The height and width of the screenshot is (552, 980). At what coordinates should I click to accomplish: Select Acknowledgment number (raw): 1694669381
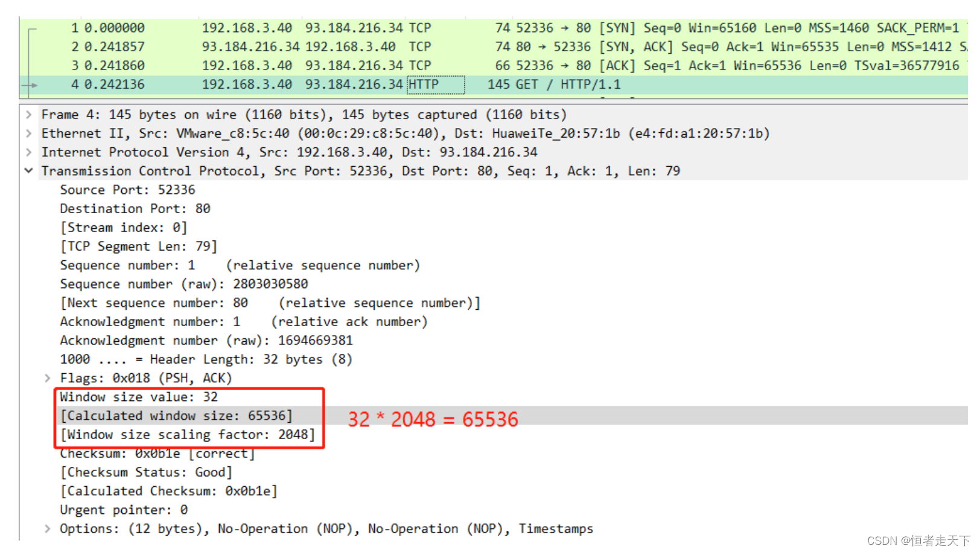tap(206, 340)
